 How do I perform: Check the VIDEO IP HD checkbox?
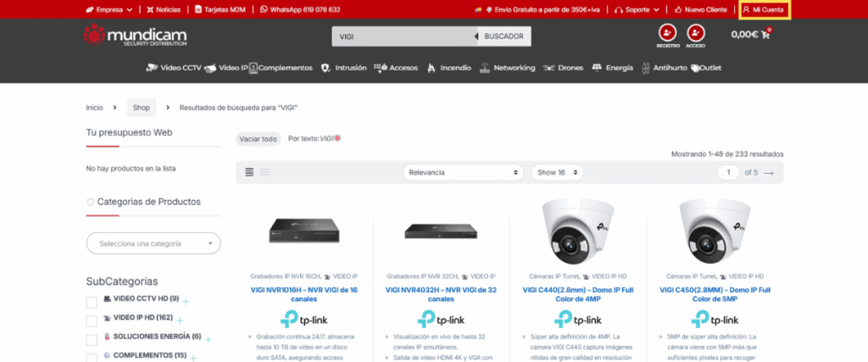[x=92, y=321]
